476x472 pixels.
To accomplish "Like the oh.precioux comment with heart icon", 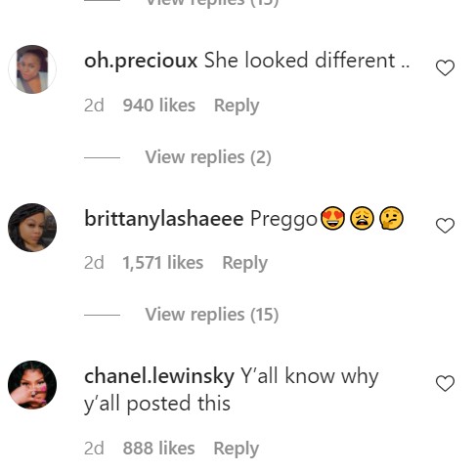I will 445,67.
